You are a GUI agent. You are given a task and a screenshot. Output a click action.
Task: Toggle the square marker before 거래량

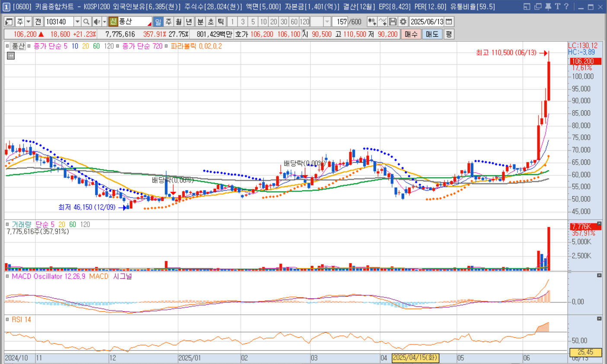(7, 224)
